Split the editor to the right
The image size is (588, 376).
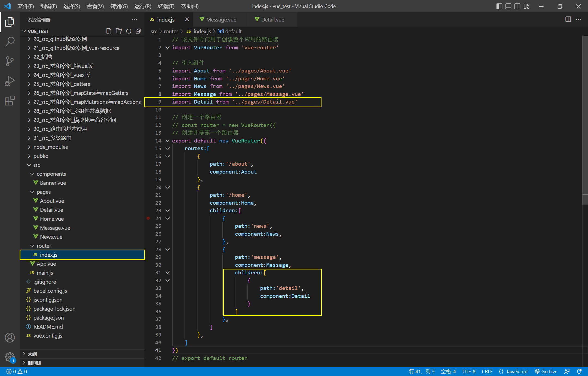pyautogui.click(x=568, y=19)
